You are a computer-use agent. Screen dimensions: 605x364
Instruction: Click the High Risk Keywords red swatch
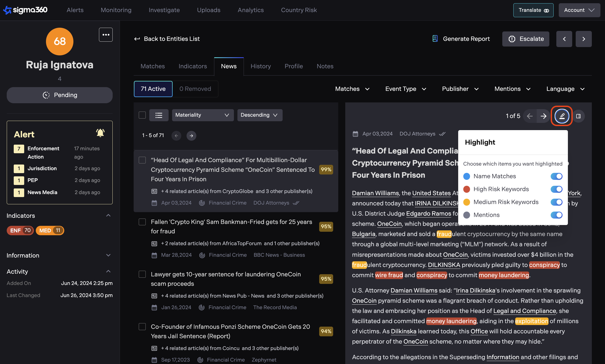coord(467,189)
